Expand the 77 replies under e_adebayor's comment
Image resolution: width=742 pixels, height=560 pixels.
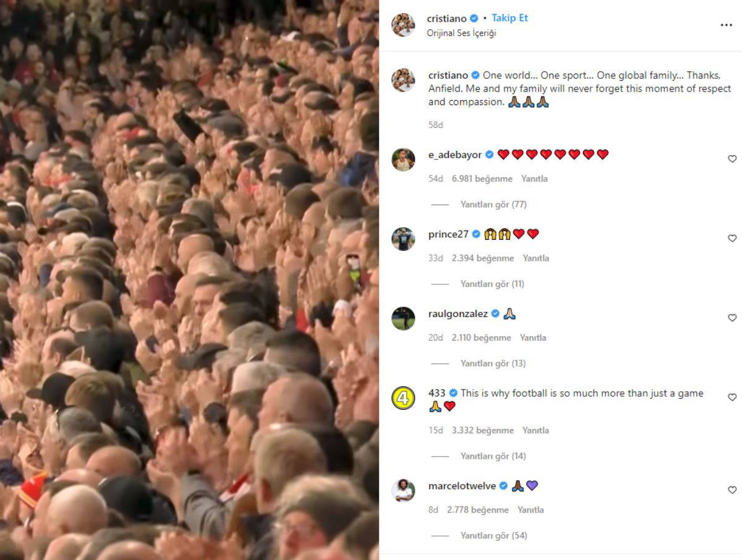pyautogui.click(x=493, y=205)
